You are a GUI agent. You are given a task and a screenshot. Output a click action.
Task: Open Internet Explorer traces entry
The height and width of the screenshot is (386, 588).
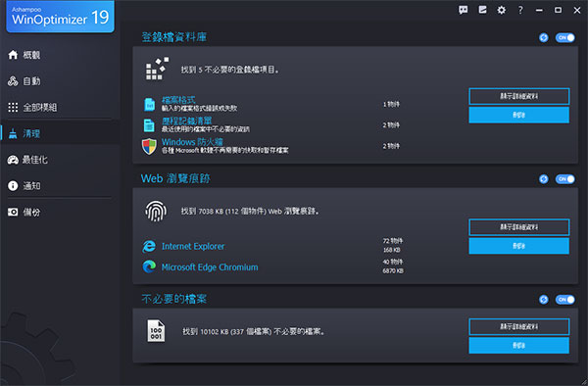193,246
